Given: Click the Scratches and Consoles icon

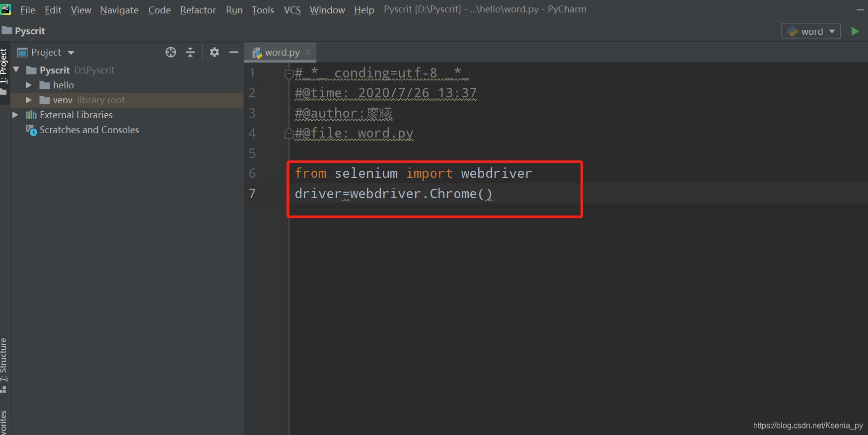Looking at the screenshot, I should coord(31,130).
